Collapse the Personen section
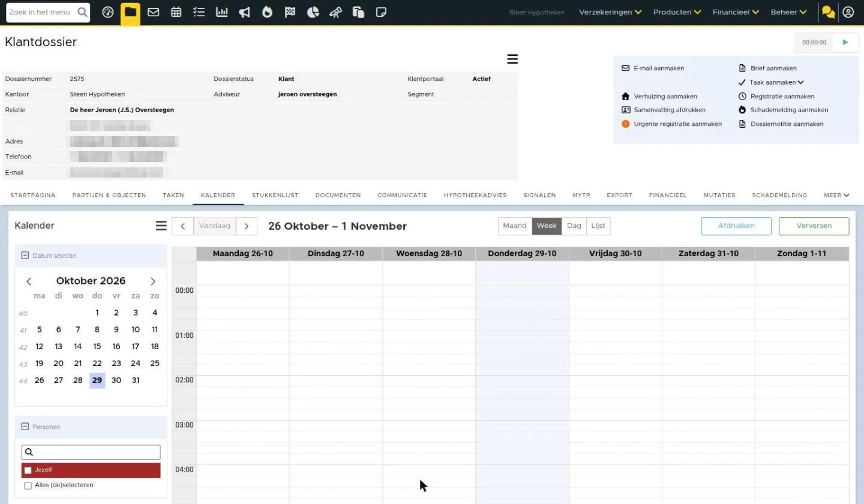 point(25,427)
